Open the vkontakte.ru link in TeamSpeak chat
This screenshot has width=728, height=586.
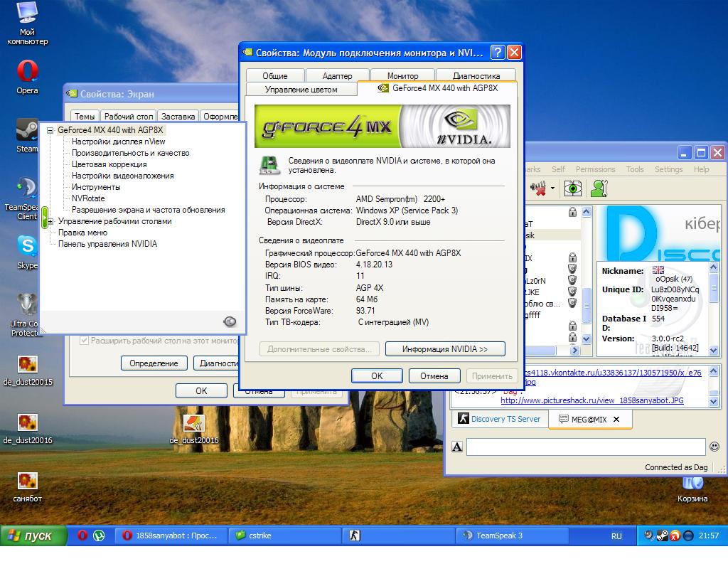tap(613, 373)
